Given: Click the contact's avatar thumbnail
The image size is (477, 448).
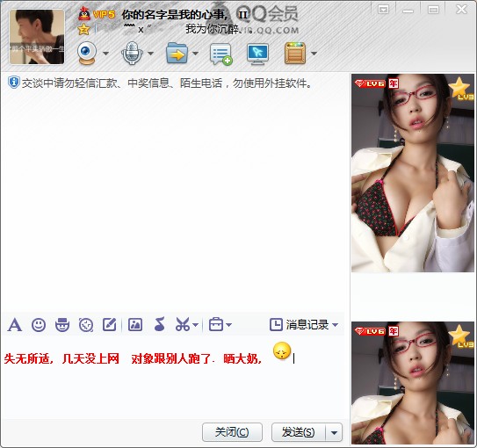Looking at the screenshot, I should (x=37, y=37).
